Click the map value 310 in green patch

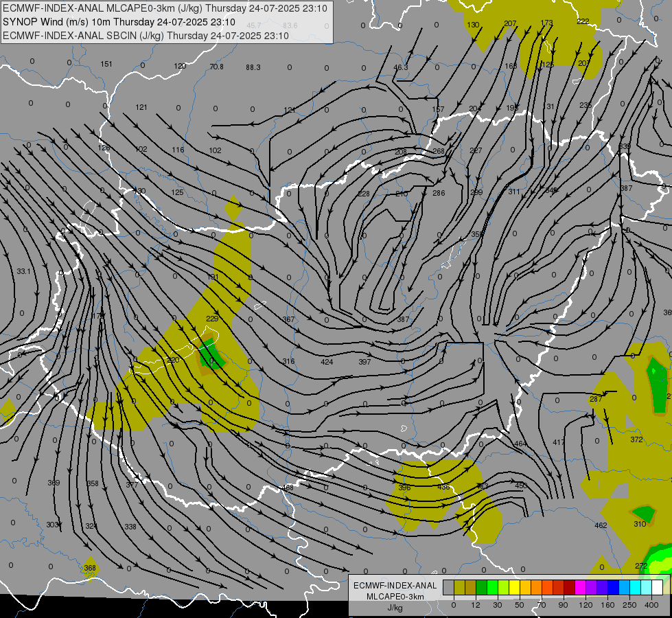click(640, 524)
